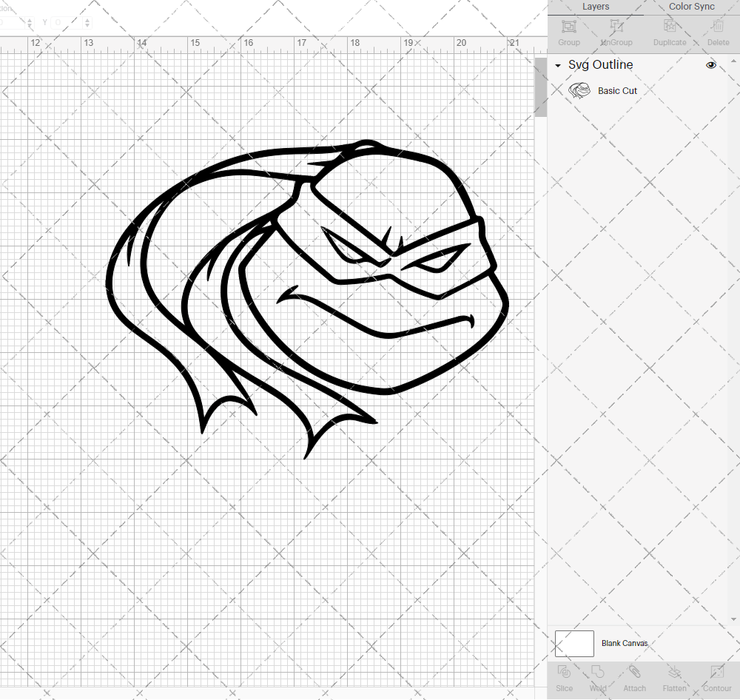Switch to the Color Sync tab
This screenshot has height=700, width=740.
pyautogui.click(x=691, y=7)
